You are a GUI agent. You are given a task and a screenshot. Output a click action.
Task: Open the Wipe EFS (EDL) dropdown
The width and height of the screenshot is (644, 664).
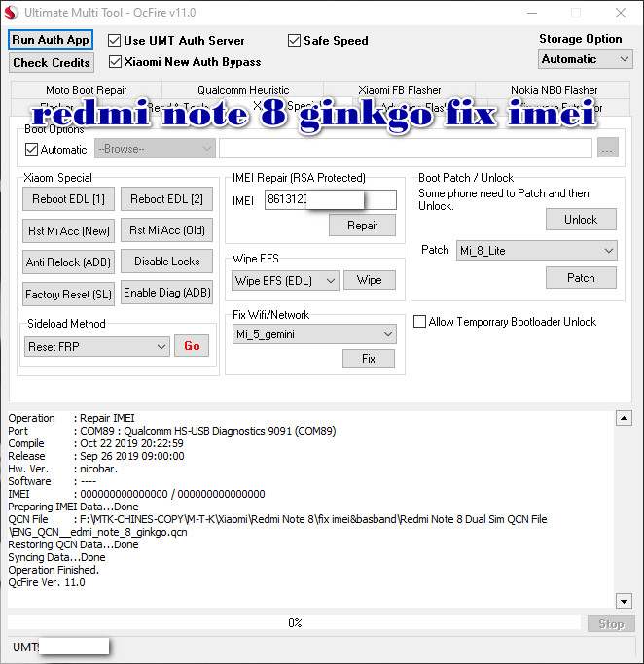pos(285,280)
